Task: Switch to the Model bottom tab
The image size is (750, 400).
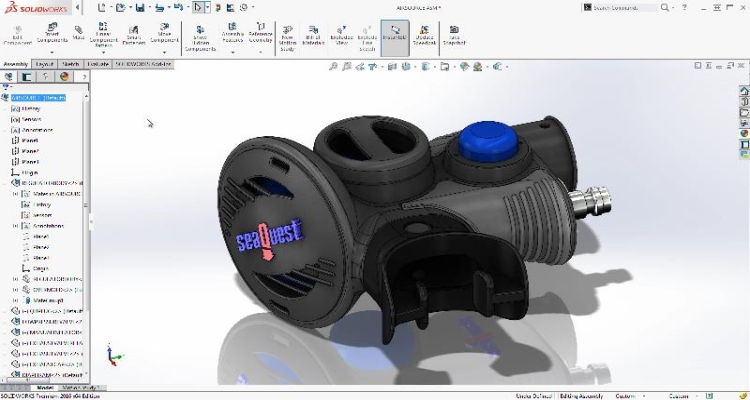Action: 45,388
